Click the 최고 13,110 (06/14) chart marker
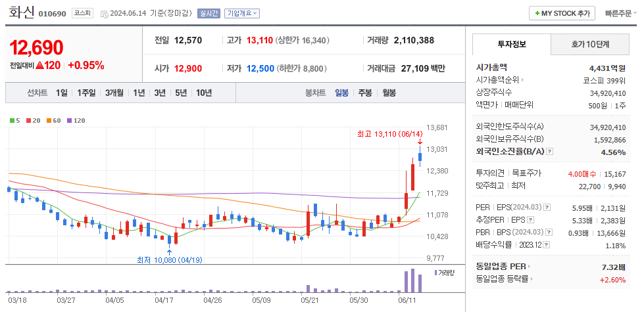 point(389,133)
